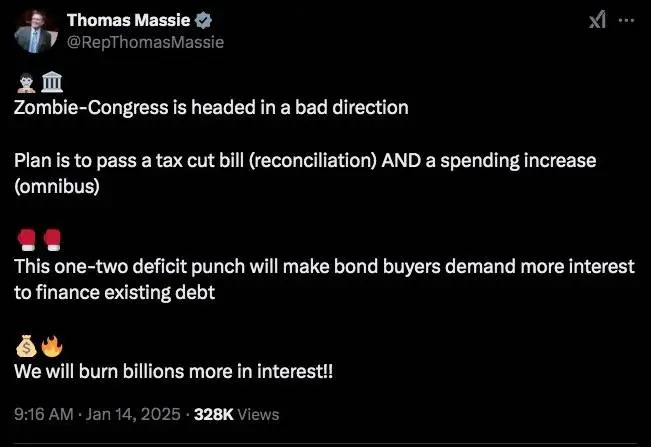The width and height of the screenshot is (651, 447).
Task: Click the Grok explain icon
Action: coord(597,20)
